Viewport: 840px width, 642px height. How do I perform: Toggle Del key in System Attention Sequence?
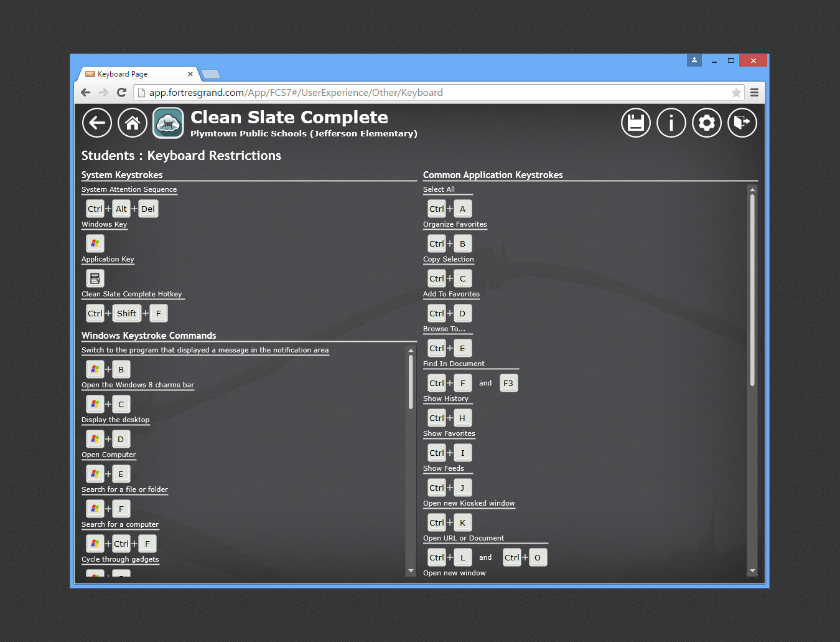point(148,209)
